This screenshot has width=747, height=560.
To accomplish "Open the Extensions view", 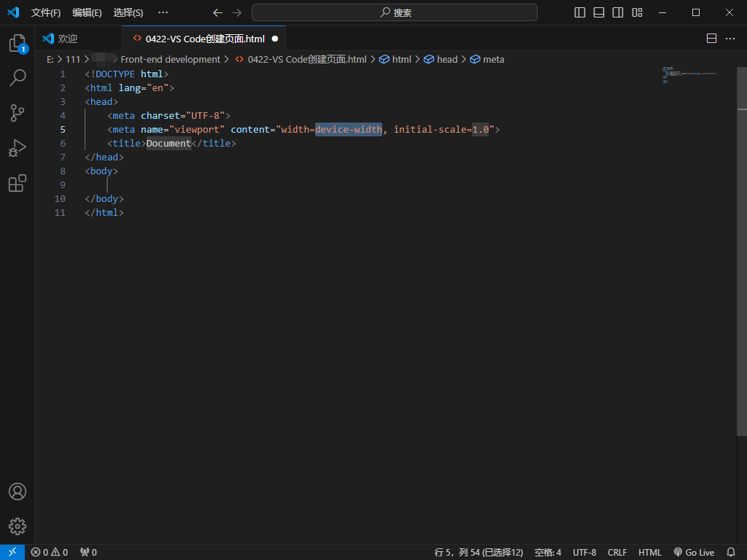I will (18, 183).
